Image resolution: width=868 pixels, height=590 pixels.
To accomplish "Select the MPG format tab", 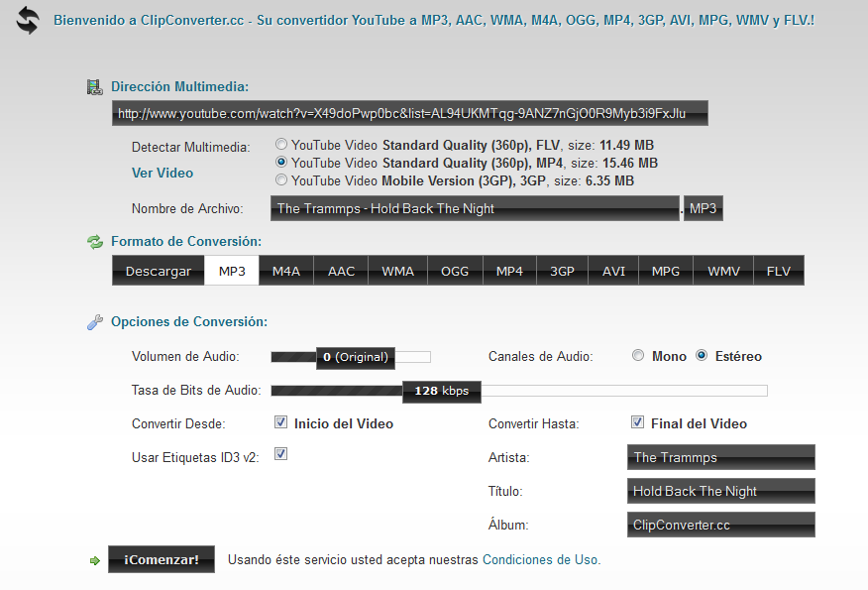I will point(666,271).
